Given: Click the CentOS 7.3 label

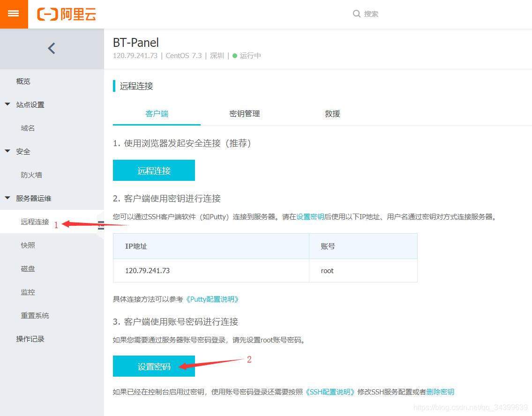Looking at the screenshot, I should [x=184, y=56].
